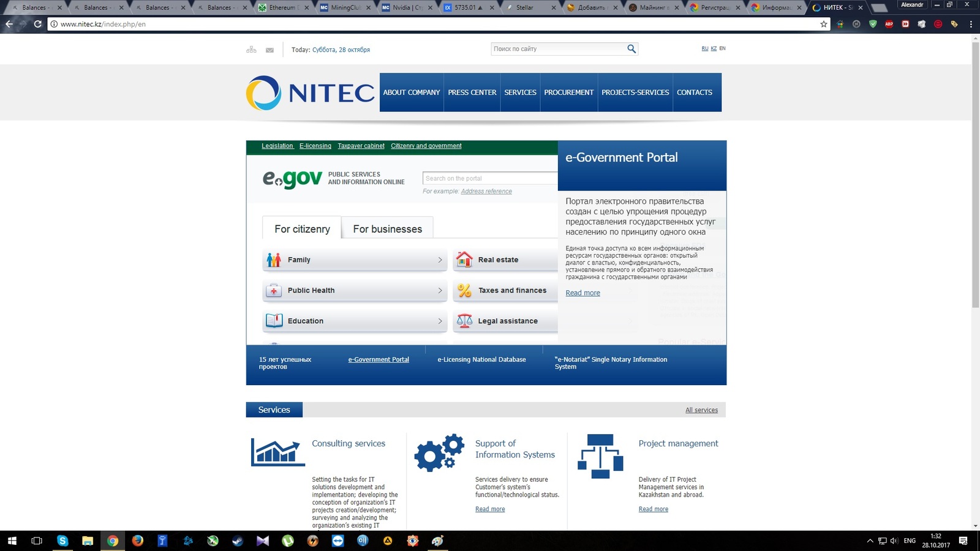Go back with the browser back arrow
This screenshot has width=980, height=551.
tap(9, 24)
